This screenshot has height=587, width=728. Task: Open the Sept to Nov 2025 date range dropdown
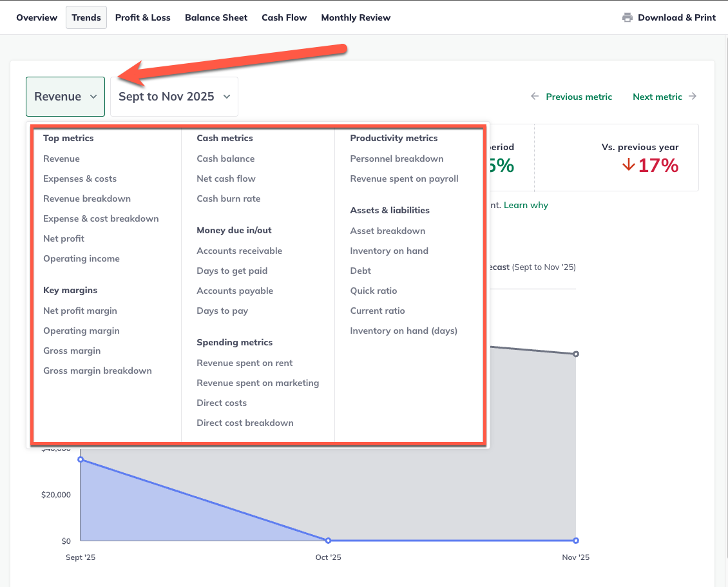click(x=174, y=96)
